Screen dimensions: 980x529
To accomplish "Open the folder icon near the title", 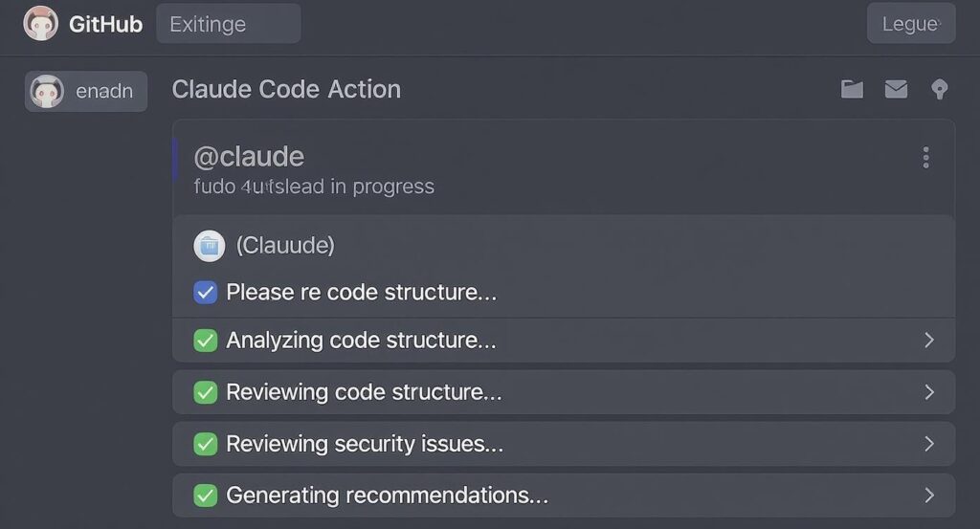I will tap(852, 89).
